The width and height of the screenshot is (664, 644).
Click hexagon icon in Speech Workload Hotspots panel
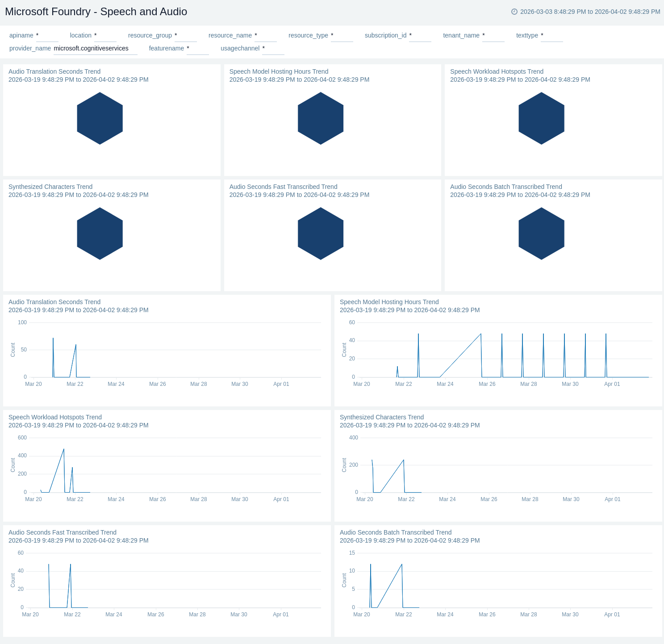(541, 118)
